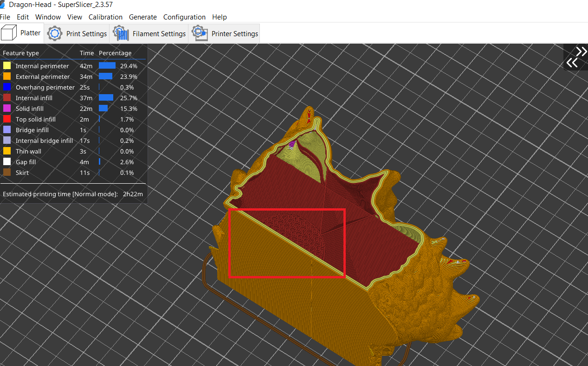588x366 pixels.
Task: Click the 42m time value
Action: pos(86,66)
